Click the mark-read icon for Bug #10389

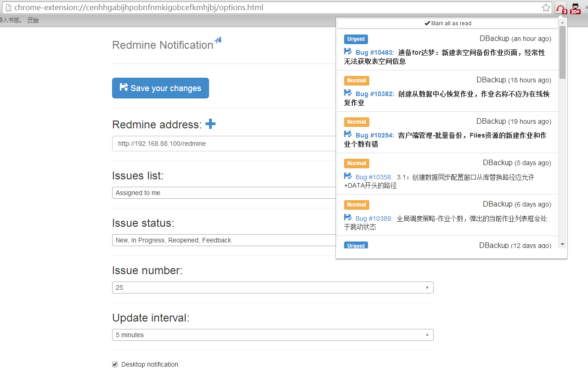pos(348,218)
